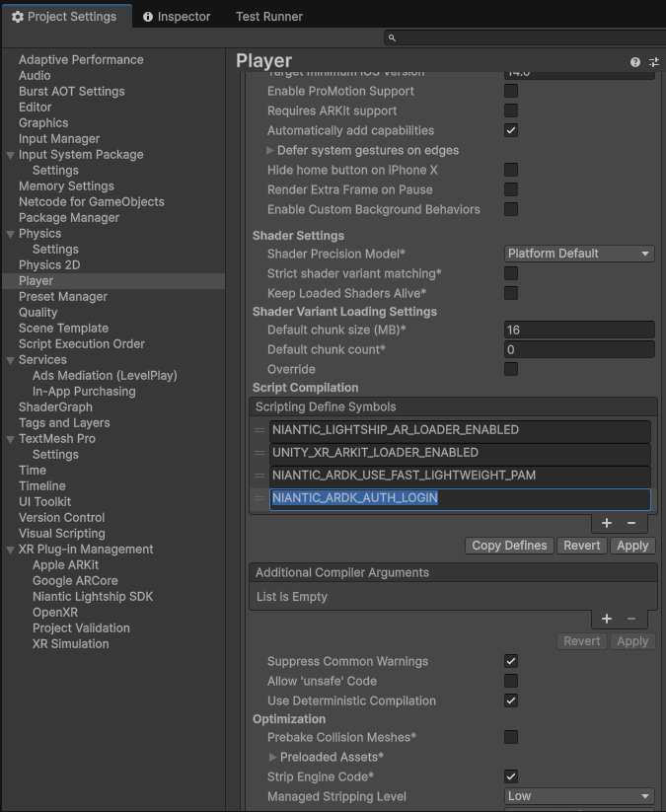Screen dimensions: 666x812
Task: Select XR Simulation in sidebar
Action: (70, 643)
